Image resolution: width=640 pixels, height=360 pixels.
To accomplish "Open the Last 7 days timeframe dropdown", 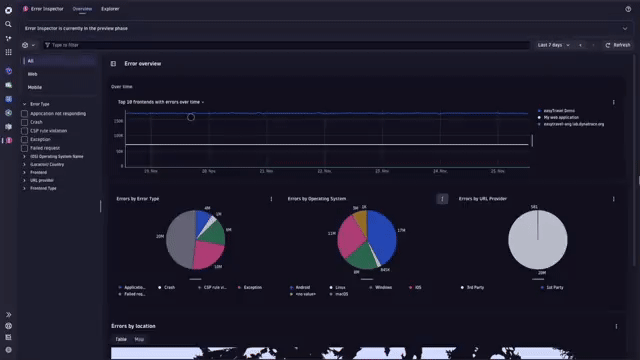I will 553,45.
